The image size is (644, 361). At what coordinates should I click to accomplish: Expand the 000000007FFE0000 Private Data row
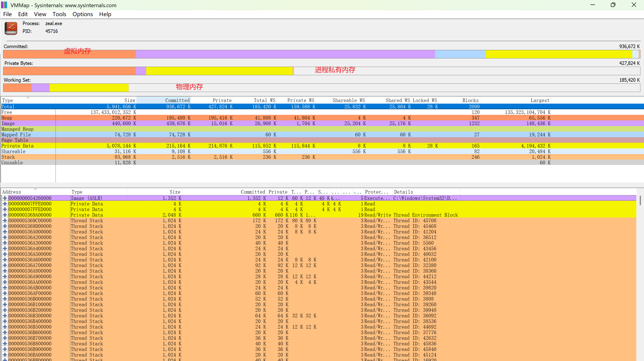pos(5,204)
